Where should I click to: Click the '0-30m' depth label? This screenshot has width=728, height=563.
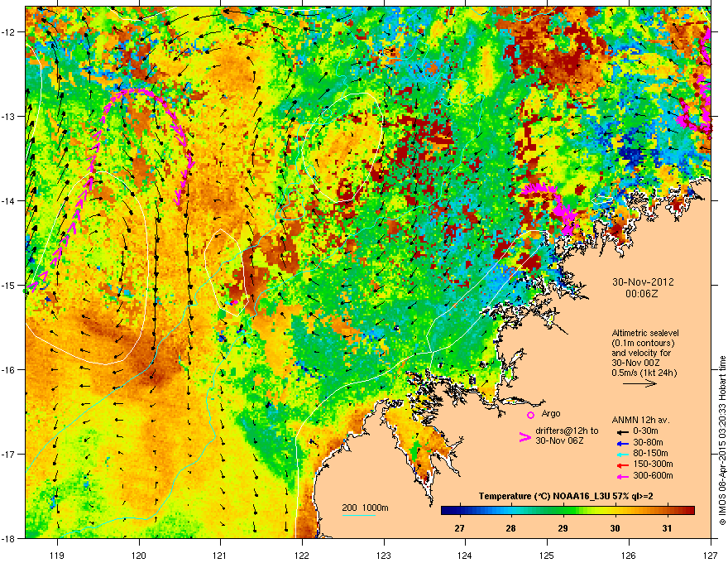click(645, 431)
